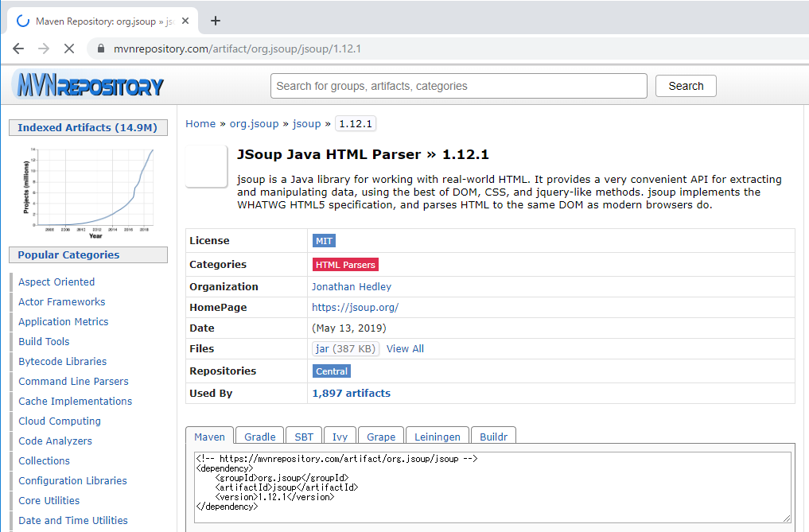Open a new browser tab
This screenshot has height=532, width=809.
point(216,21)
